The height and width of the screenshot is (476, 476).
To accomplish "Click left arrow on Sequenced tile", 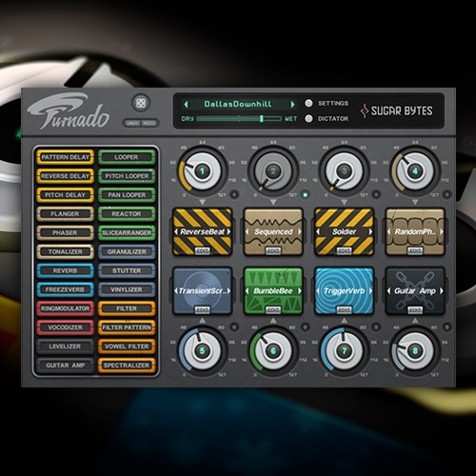I will click(x=248, y=231).
